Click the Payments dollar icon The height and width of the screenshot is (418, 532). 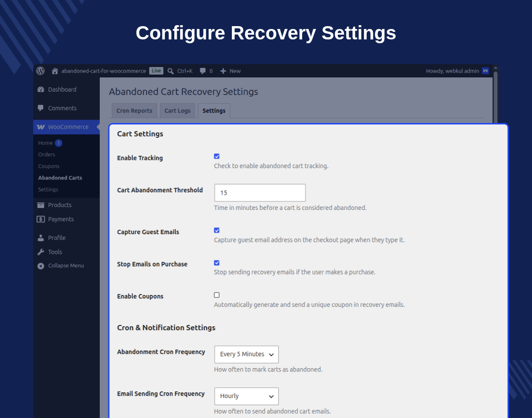pyautogui.click(x=41, y=219)
